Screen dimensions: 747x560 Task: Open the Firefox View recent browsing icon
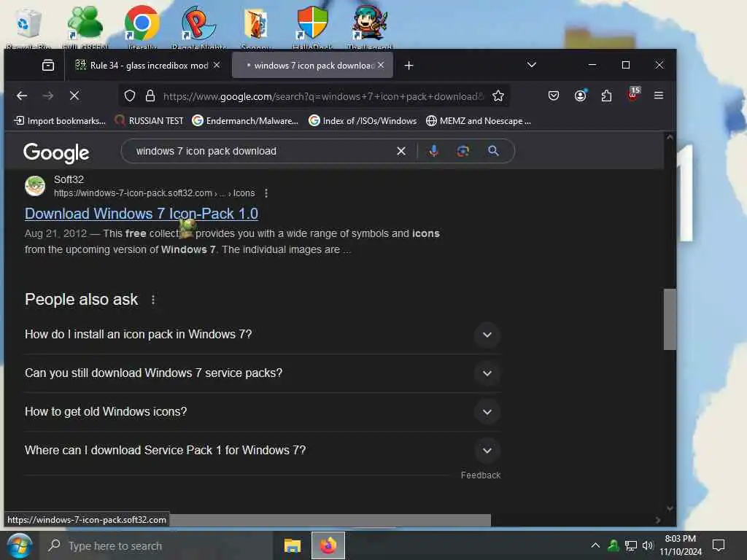point(48,65)
